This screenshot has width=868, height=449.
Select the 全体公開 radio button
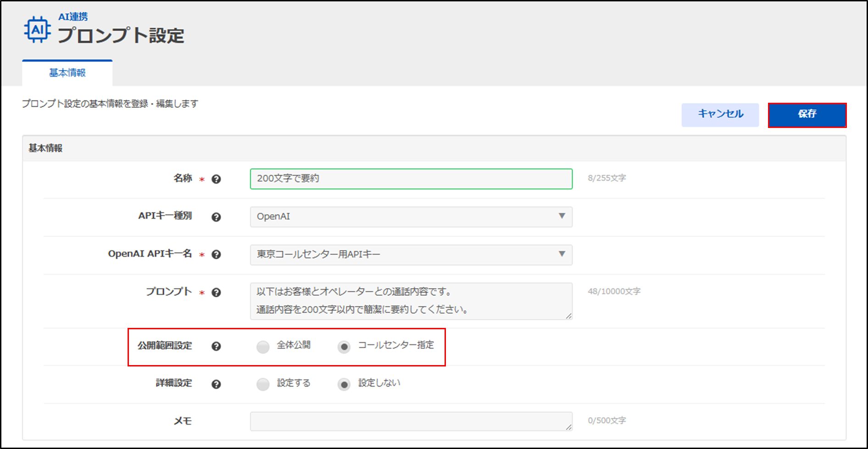click(x=263, y=347)
